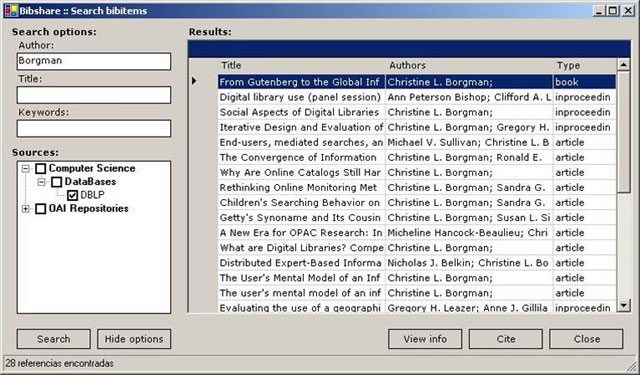This screenshot has width=640, height=375.
Task: Click authors cell 'Christine L. Borgman; Gregory H.'
Action: [469, 127]
